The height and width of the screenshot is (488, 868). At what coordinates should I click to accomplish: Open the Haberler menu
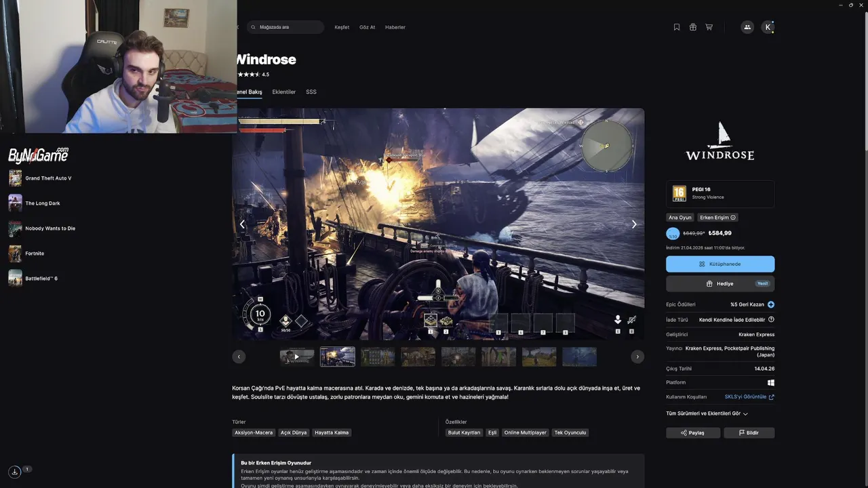pyautogui.click(x=395, y=27)
